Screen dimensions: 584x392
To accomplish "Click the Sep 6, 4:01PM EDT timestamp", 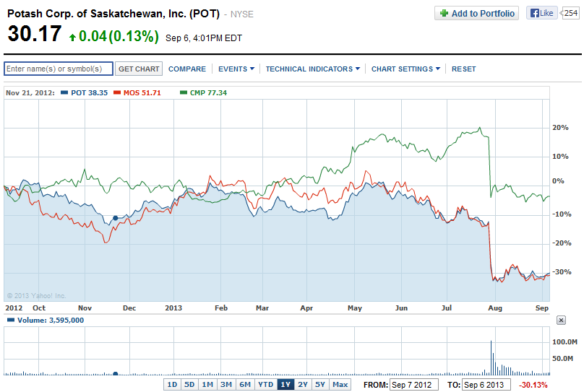I will 204,38.
